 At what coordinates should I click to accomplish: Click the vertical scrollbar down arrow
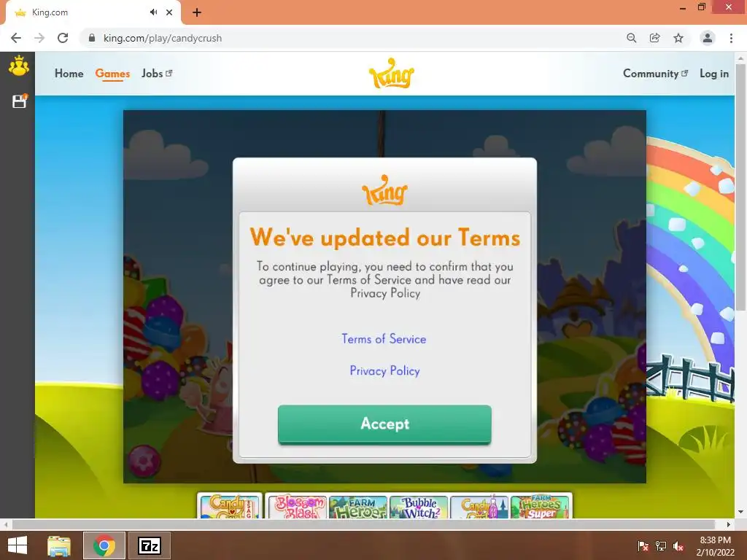(x=741, y=513)
